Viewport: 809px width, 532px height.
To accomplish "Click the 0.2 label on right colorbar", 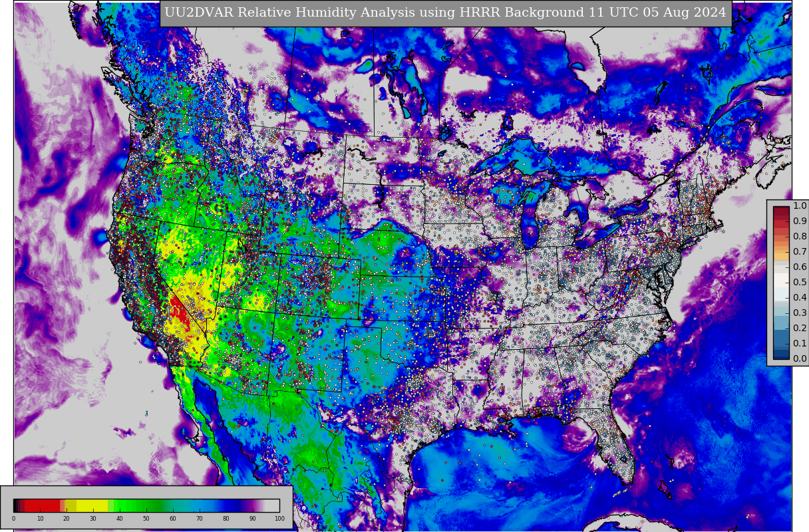I will pyautogui.click(x=800, y=328).
